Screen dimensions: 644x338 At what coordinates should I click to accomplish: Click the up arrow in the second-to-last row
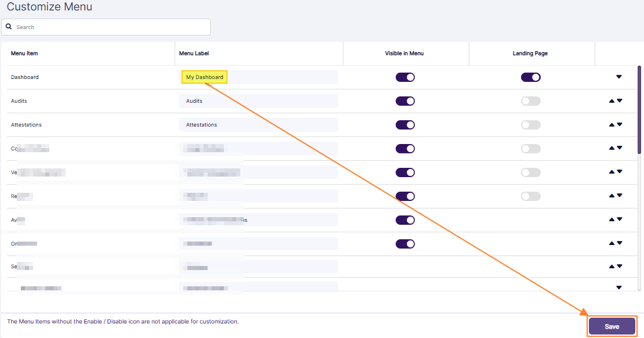pos(611,266)
